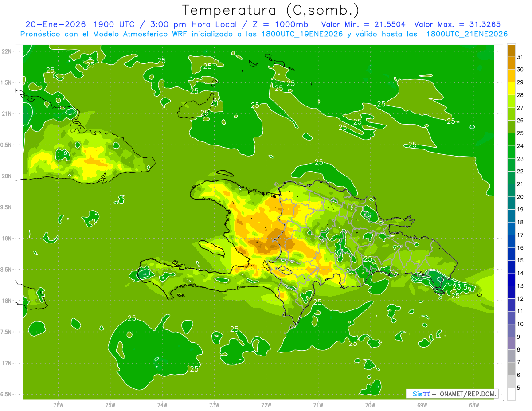This screenshot has height=411, width=532.
Task: Click the legend swatch between 25 and 26
Action: click(x=511, y=127)
